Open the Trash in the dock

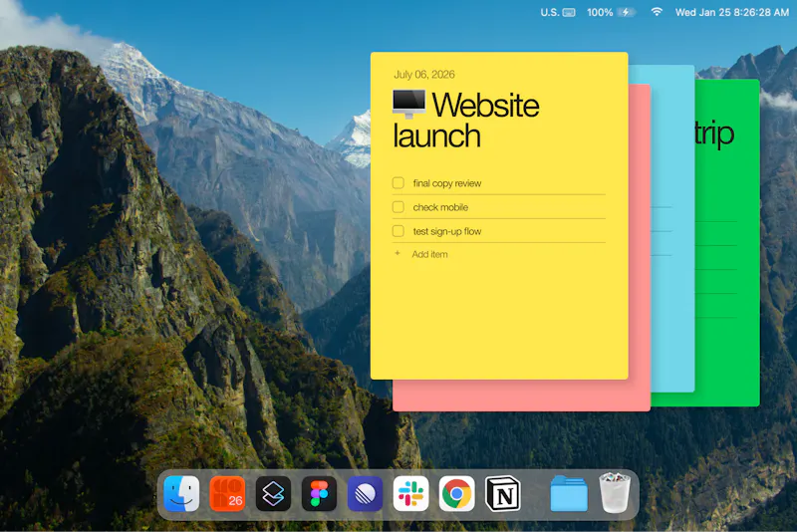coord(615,492)
